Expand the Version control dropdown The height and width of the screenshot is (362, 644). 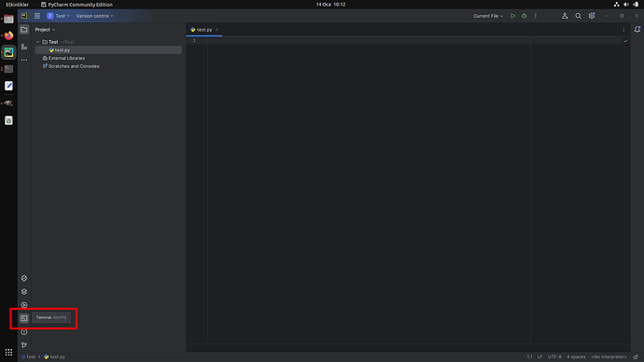[x=94, y=16]
